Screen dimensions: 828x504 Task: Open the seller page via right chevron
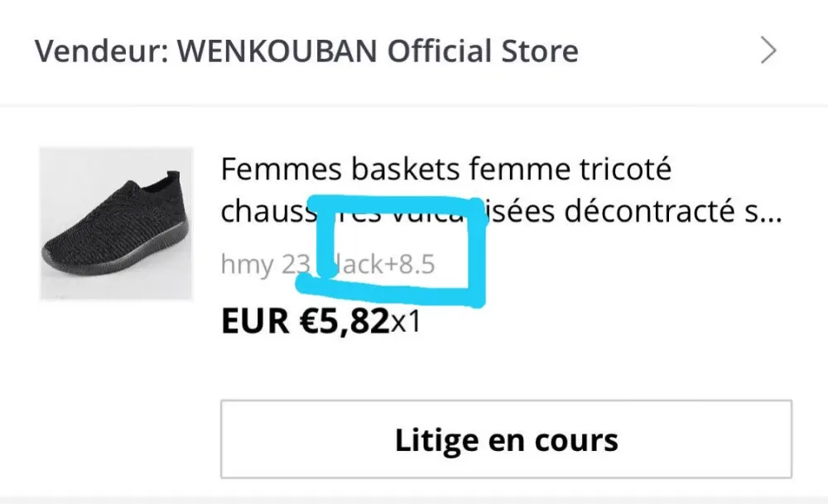point(768,50)
